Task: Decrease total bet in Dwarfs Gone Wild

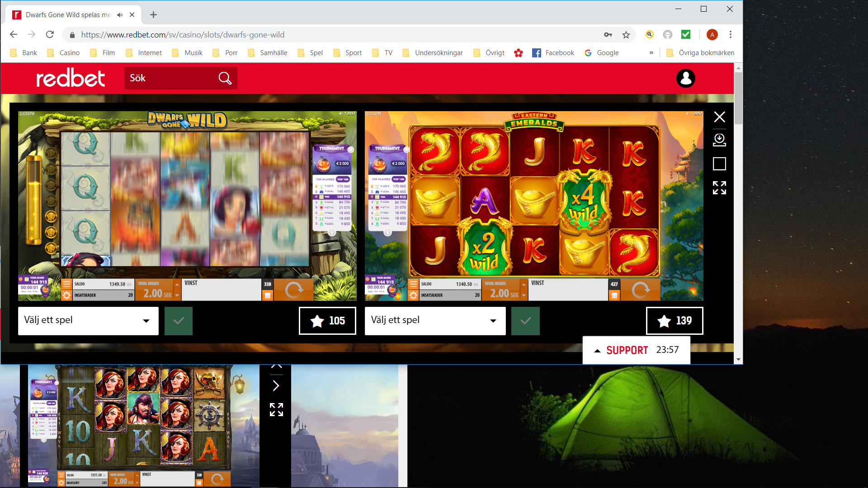Action: coord(177,296)
